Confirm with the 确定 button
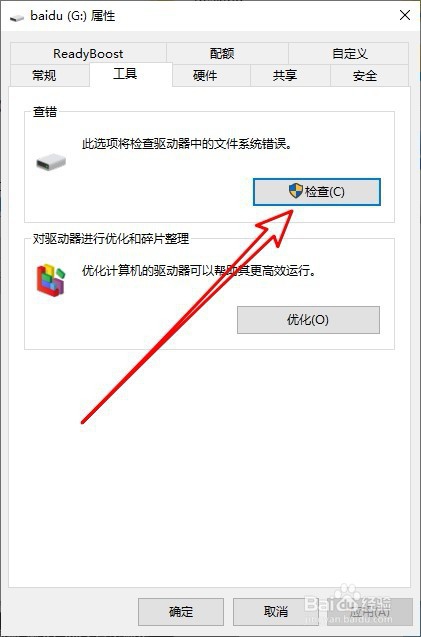The height and width of the screenshot is (637, 421). click(181, 612)
